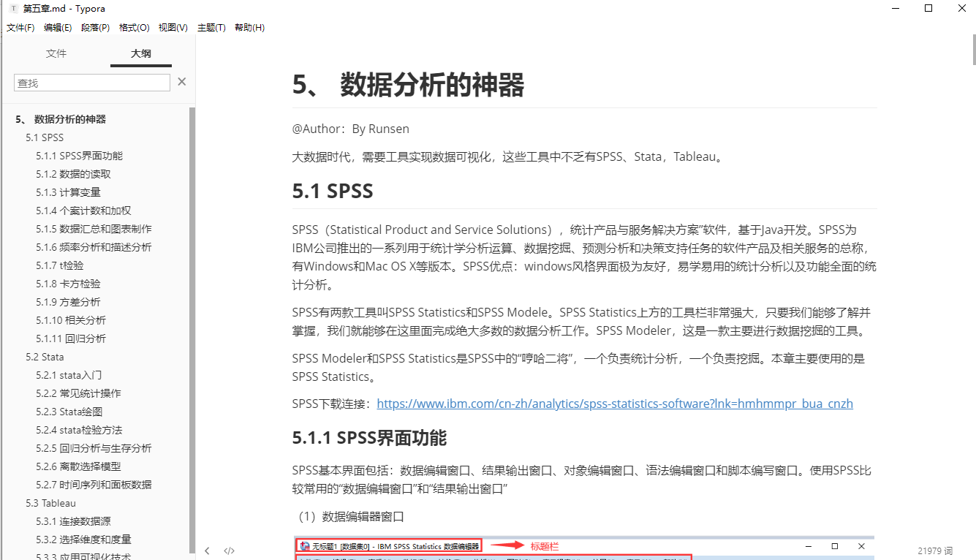Open the 段落(P) menu
This screenshot has width=976, height=560.
coord(95,28)
